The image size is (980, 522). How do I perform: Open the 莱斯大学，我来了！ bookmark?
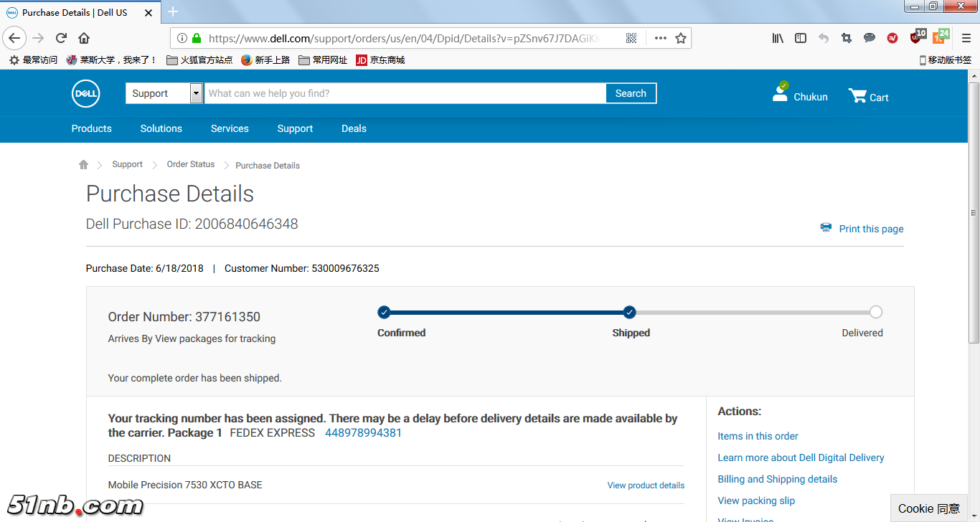[x=111, y=60]
